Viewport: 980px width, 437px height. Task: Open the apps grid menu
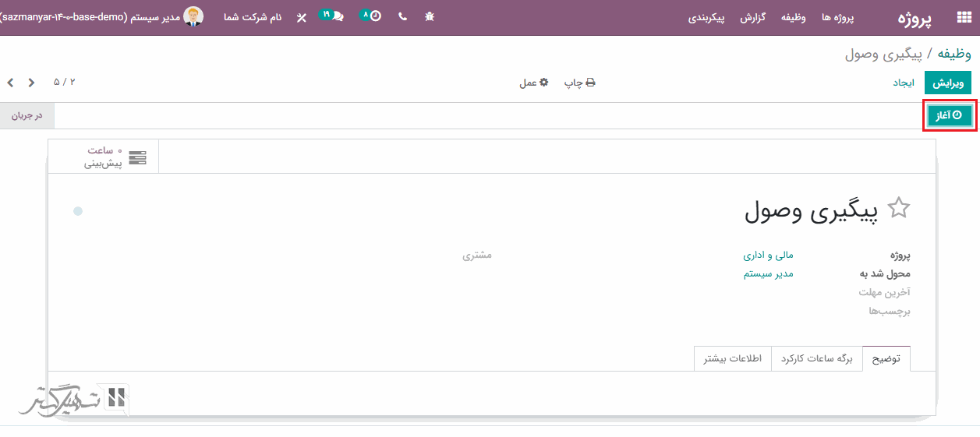(x=964, y=18)
